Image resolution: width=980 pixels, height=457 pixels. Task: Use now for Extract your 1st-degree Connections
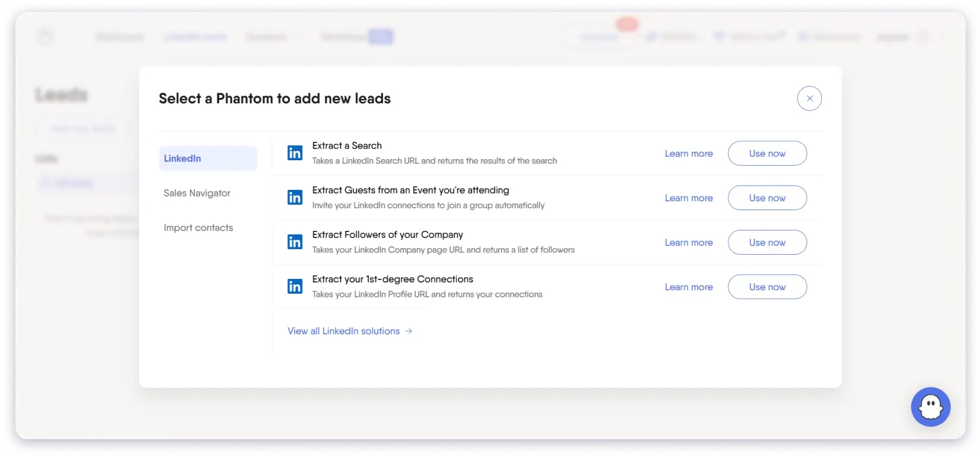pyautogui.click(x=767, y=287)
